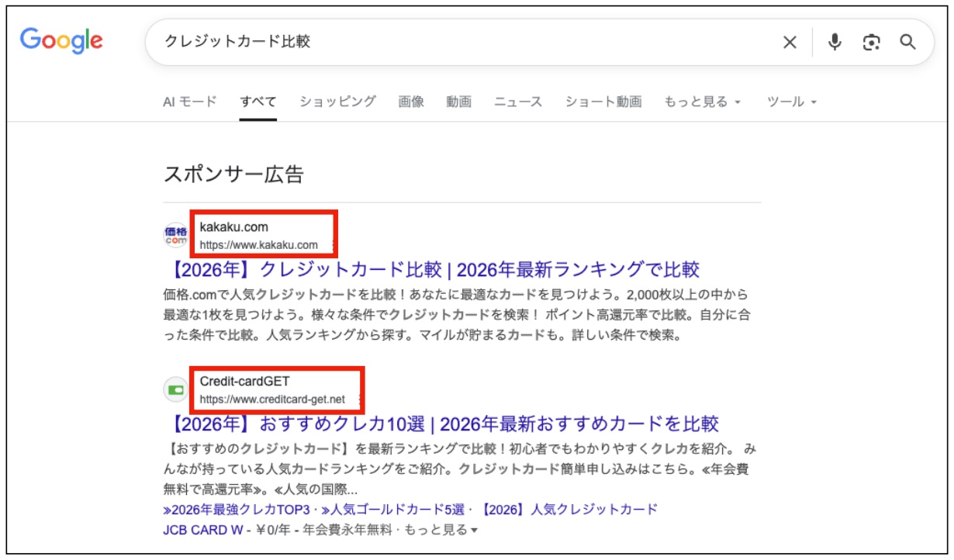The width and height of the screenshot is (954, 560).
Task: Expand the もっと見る dropdown in tabs
Action: point(703,102)
